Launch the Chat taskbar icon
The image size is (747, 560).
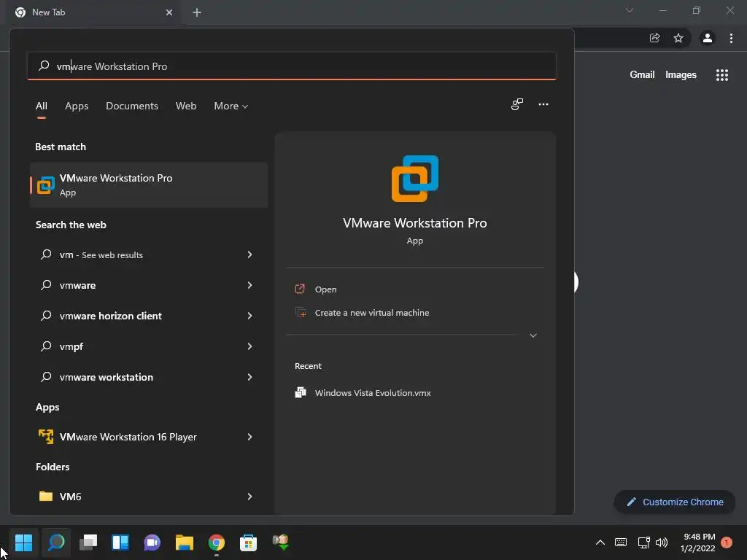(x=152, y=542)
